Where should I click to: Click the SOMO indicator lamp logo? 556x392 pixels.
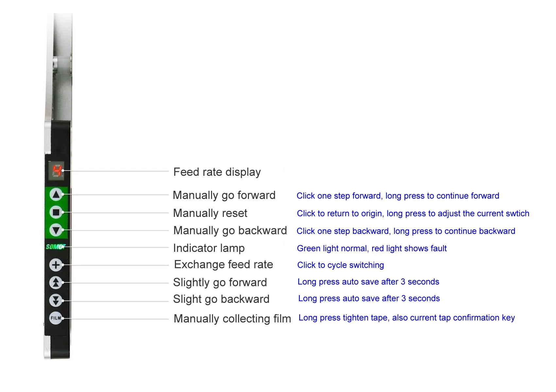[x=55, y=247]
